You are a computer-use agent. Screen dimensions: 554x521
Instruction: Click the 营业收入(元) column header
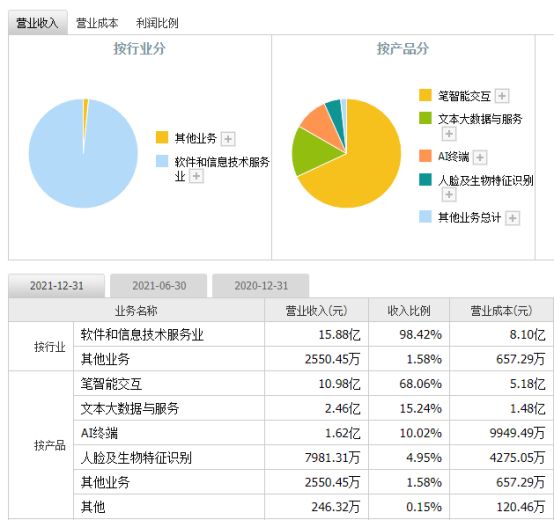[x=316, y=310]
